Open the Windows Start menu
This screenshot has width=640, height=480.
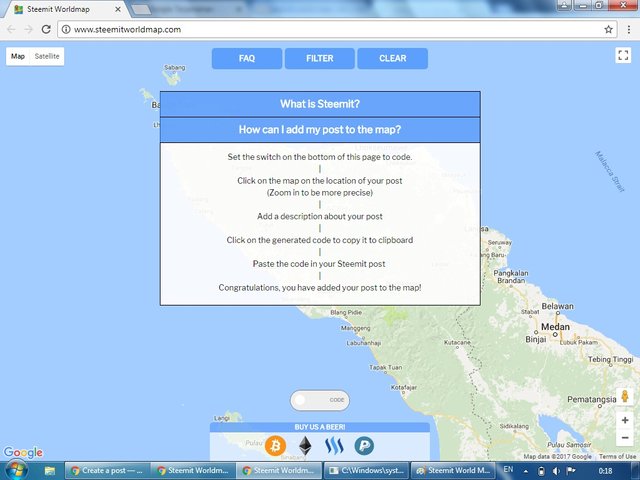coord(16,470)
